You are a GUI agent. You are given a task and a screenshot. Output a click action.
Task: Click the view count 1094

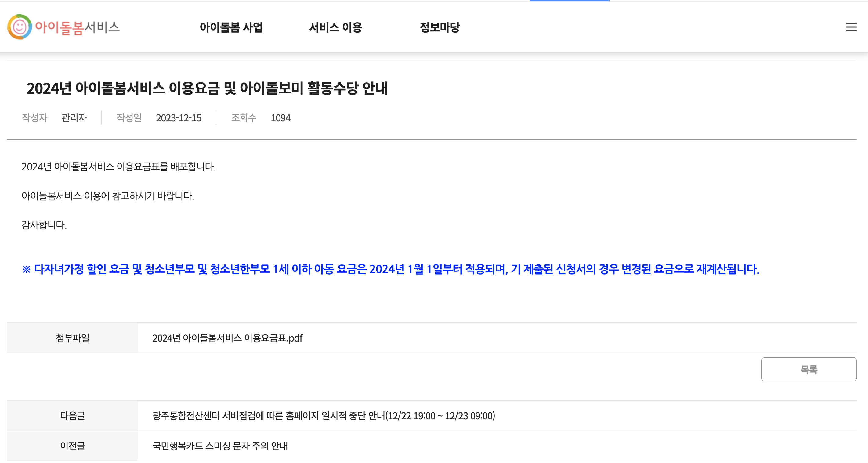coord(280,118)
